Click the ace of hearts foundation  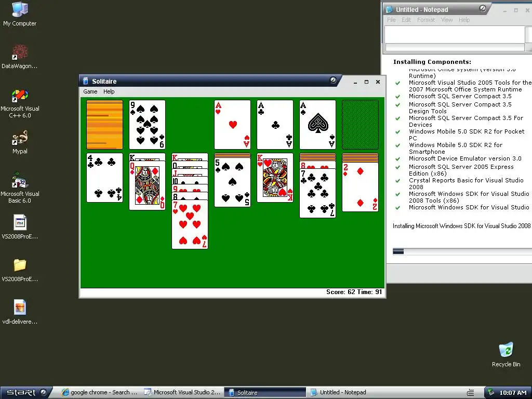(x=232, y=125)
